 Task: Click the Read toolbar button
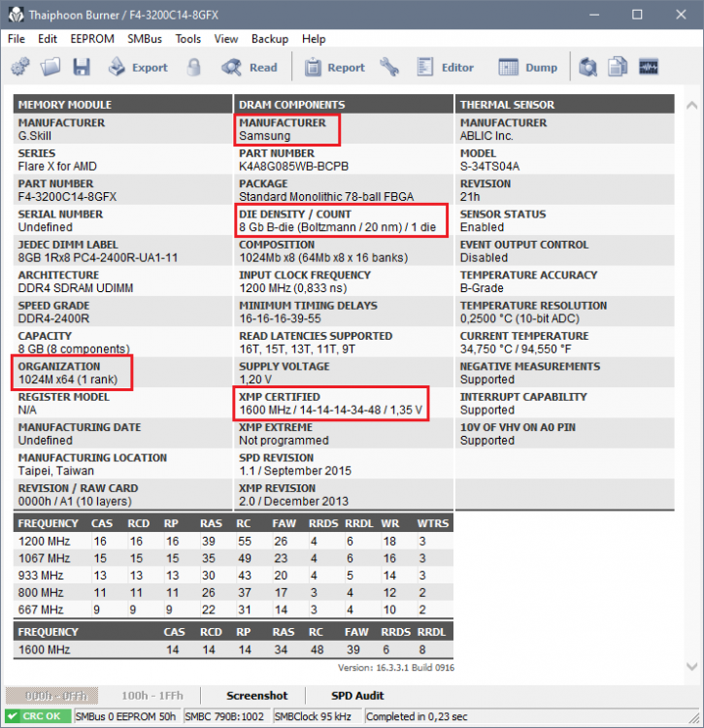pos(250,67)
